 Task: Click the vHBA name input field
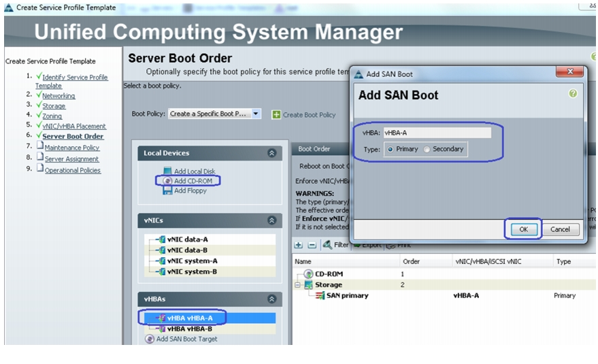click(x=437, y=133)
